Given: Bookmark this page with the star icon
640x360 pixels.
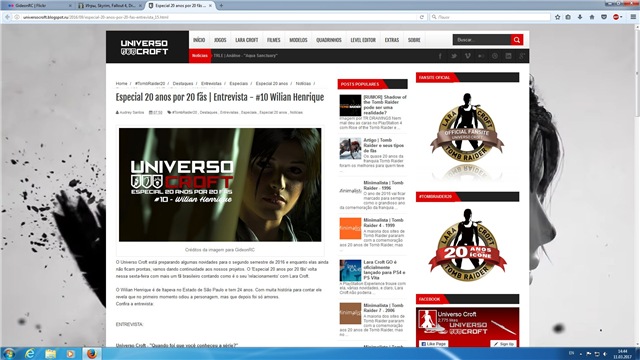Looking at the screenshot, I should coord(558,17).
